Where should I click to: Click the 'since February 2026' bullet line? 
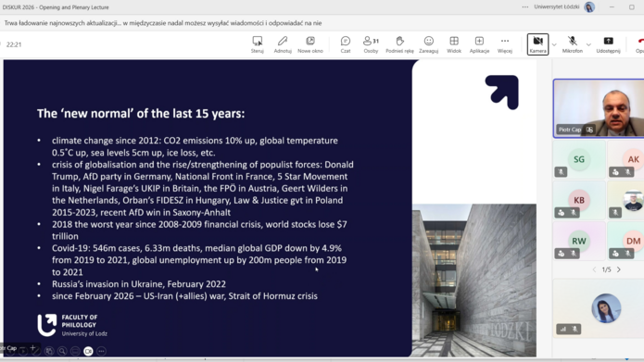click(184, 296)
